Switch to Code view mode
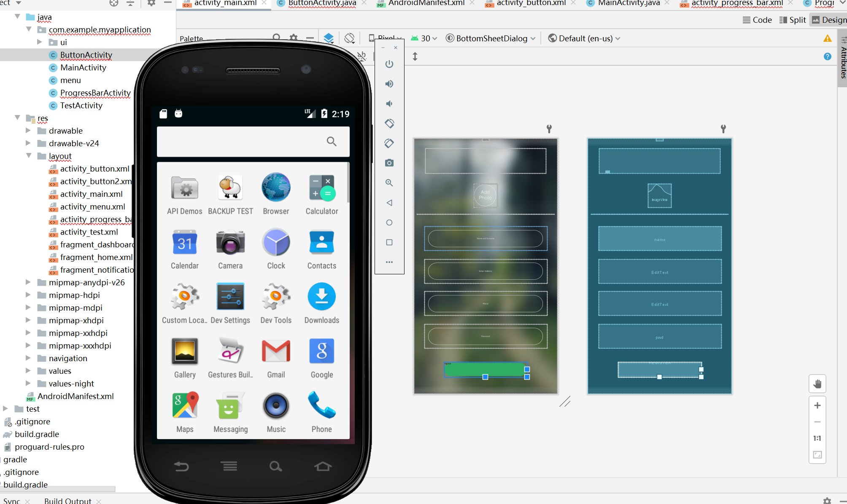847x504 pixels. click(x=758, y=20)
